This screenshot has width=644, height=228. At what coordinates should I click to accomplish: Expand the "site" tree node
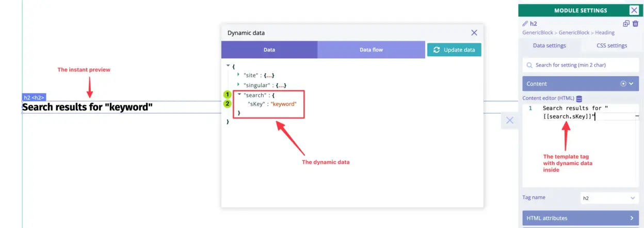point(238,75)
